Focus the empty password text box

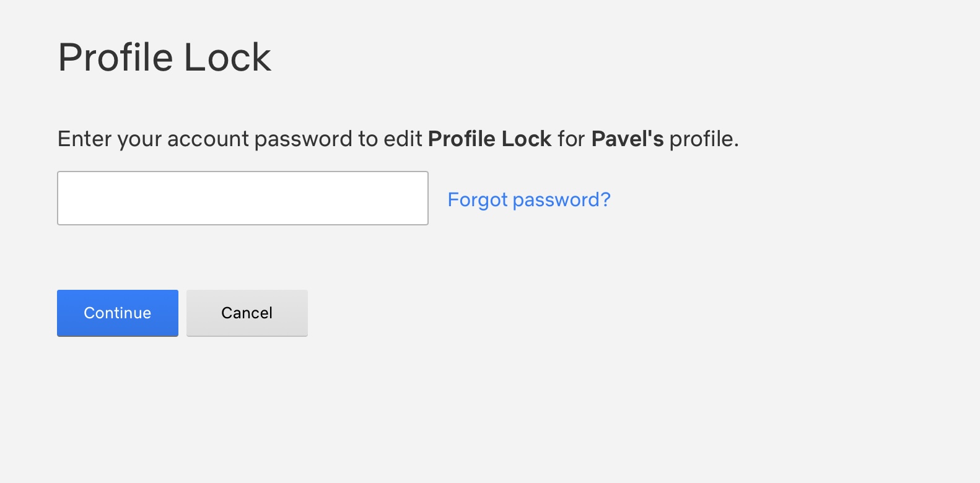pyautogui.click(x=242, y=198)
